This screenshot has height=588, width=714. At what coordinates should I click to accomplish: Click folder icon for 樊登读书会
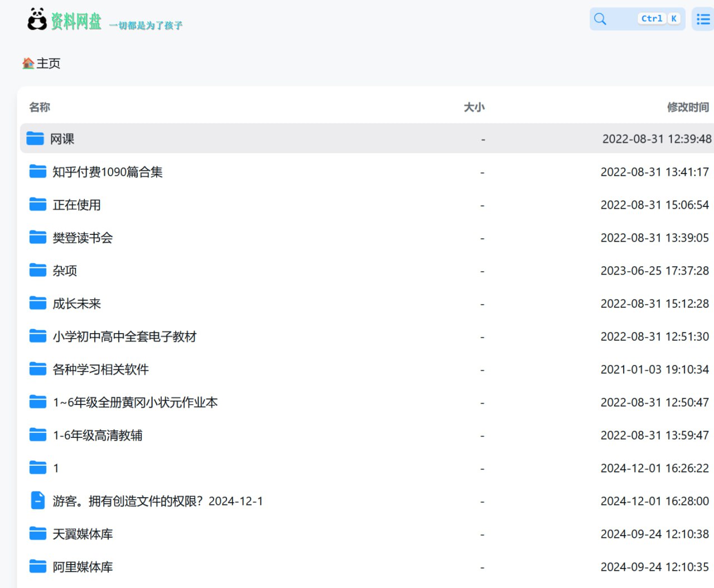click(38, 237)
